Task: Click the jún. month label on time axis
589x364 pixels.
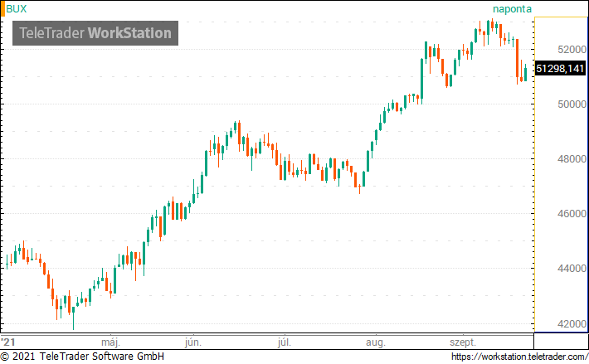Action: 193,342
